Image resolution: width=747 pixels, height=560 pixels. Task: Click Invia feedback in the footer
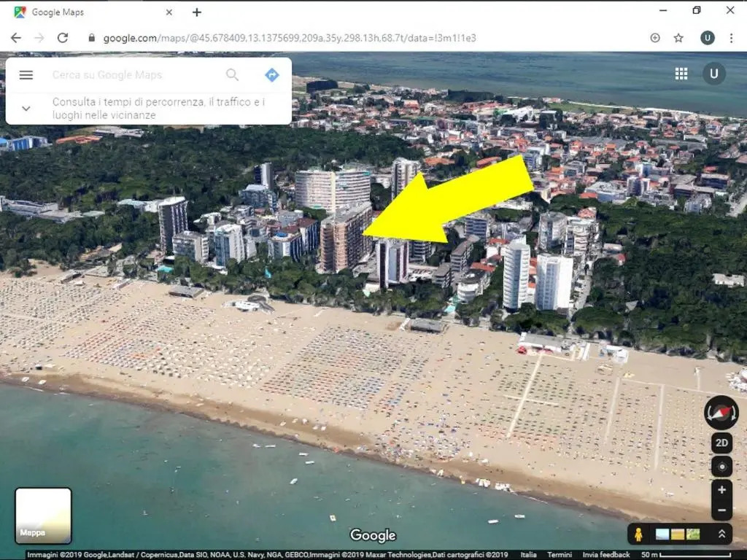606,555
